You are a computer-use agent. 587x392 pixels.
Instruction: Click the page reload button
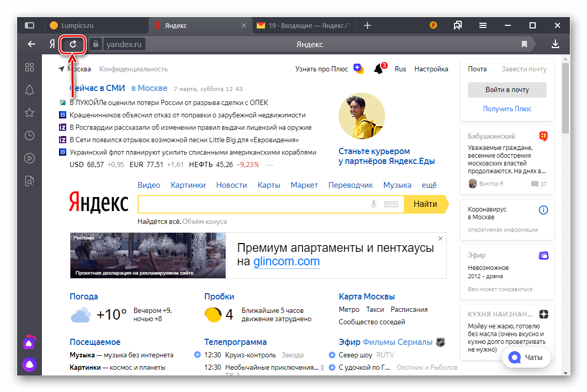point(73,44)
